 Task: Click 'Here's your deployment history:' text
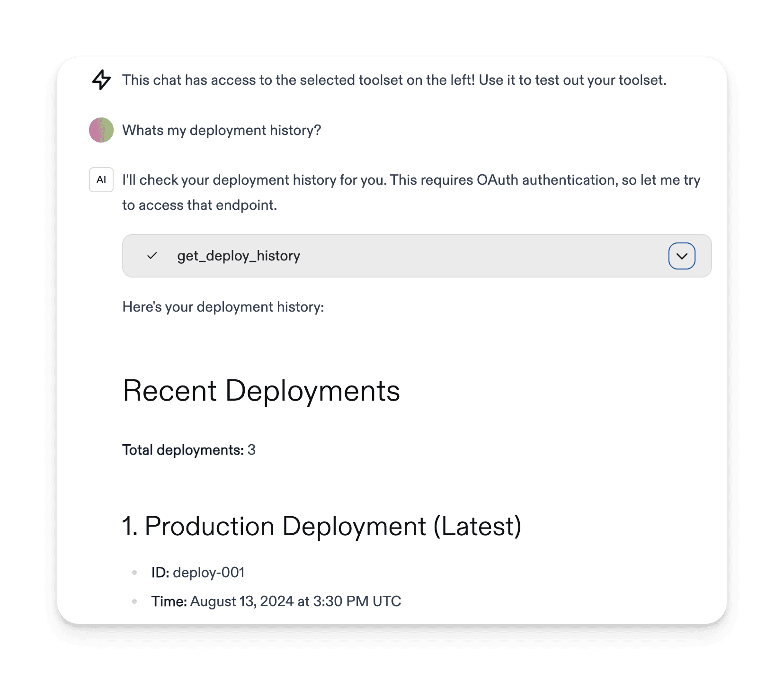223,307
